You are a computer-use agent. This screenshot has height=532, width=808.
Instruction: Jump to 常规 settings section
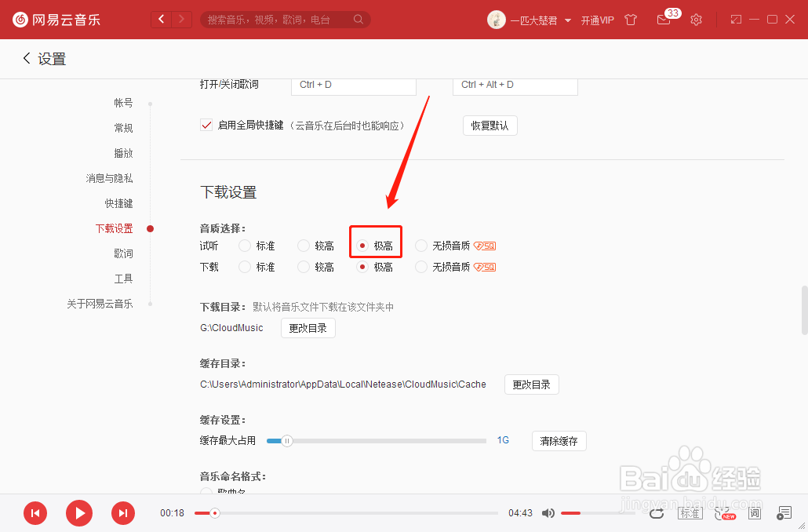pyautogui.click(x=124, y=128)
